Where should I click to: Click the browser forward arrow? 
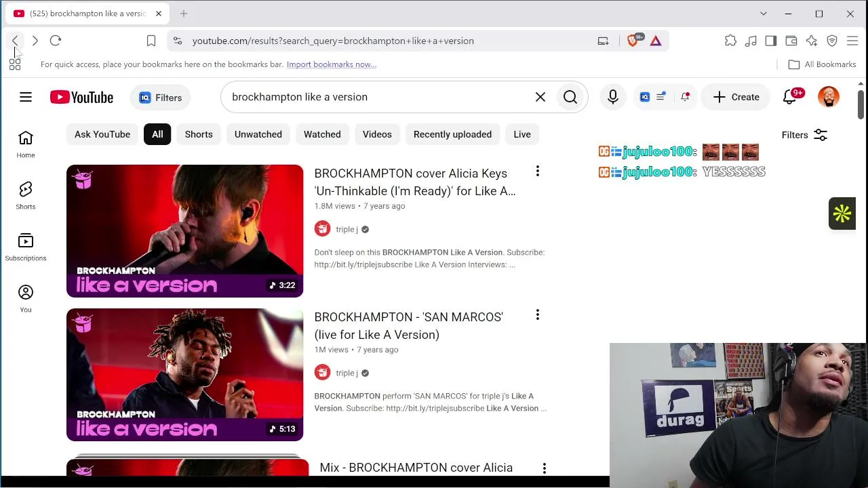(35, 41)
